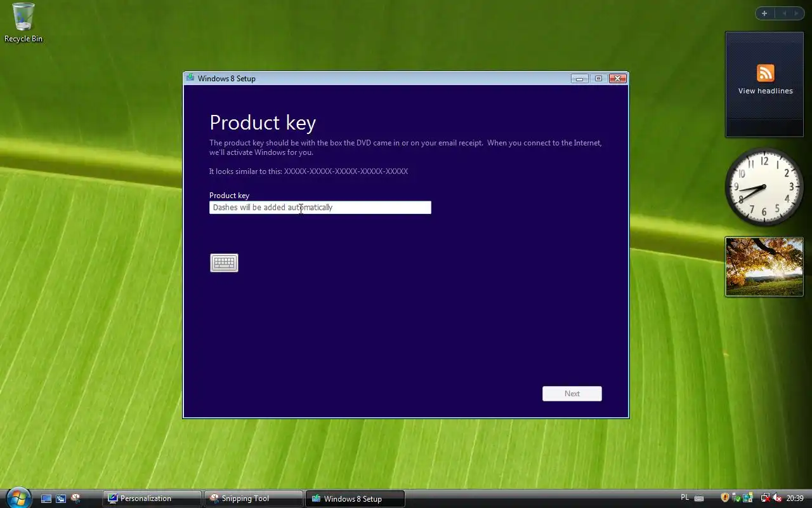
Task: Click the slide show photo gadget
Action: (x=764, y=267)
